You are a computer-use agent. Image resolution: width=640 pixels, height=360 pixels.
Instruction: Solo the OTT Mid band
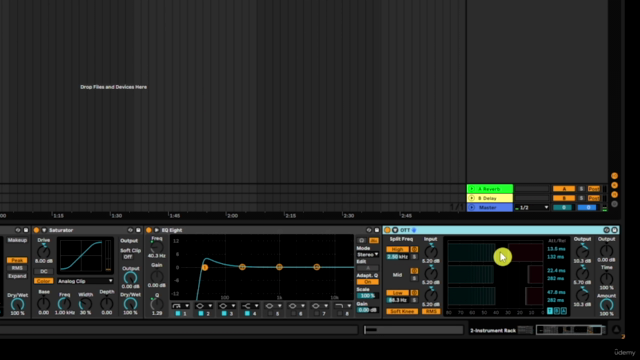[x=414, y=278]
